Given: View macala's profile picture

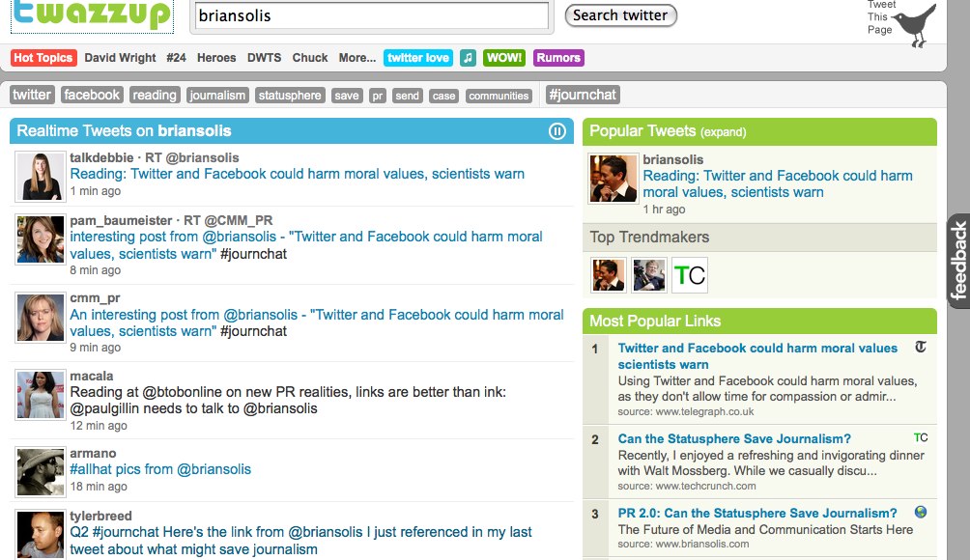Looking at the screenshot, I should (x=41, y=395).
